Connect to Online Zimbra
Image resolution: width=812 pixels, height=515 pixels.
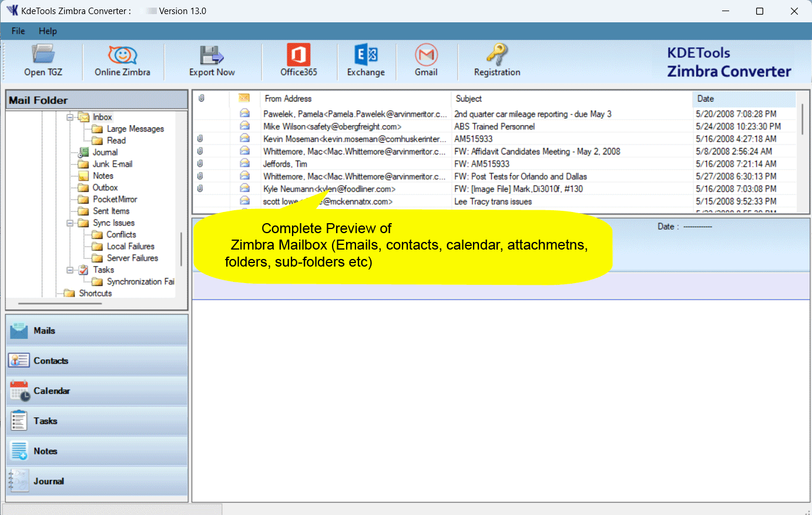click(123, 60)
